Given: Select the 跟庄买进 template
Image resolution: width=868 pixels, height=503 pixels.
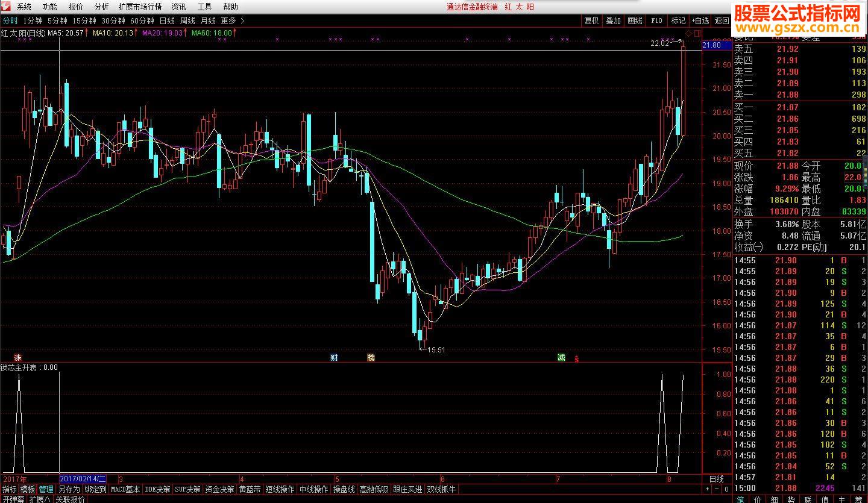Looking at the screenshot, I should point(407,489).
